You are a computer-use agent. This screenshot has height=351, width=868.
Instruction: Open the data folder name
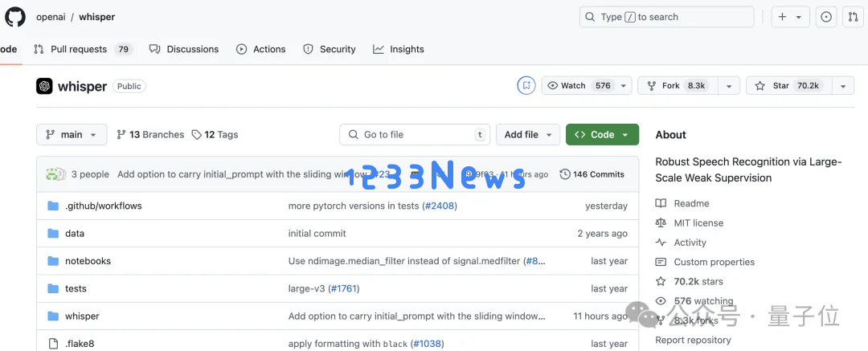[x=75, y=234]
